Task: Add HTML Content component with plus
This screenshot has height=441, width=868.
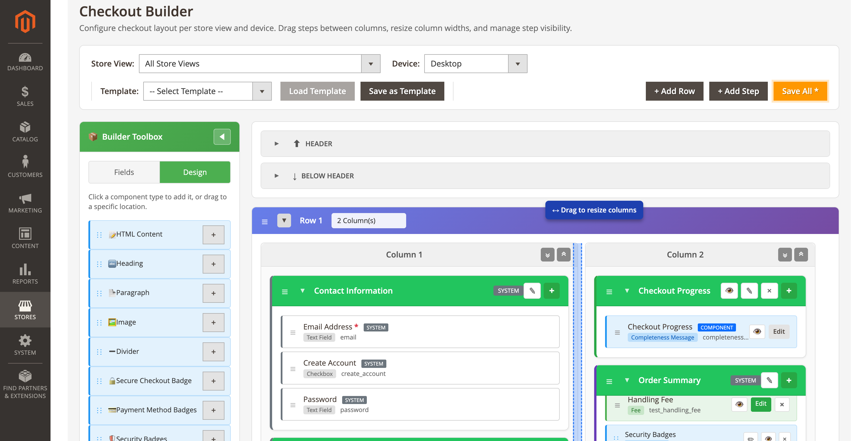Action: point(213,235)
